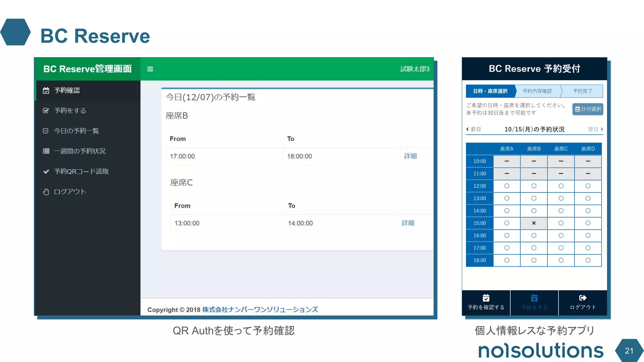Select the 予約完了 step tab
The image size is (644, 362).
[x=582, y=91]
